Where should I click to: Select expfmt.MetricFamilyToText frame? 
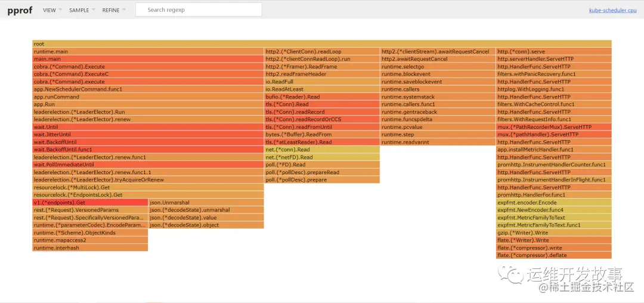tap(553, 218)
